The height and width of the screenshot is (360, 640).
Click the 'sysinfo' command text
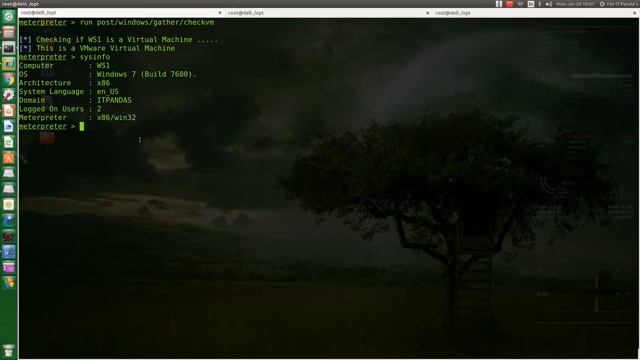(95, 57)
